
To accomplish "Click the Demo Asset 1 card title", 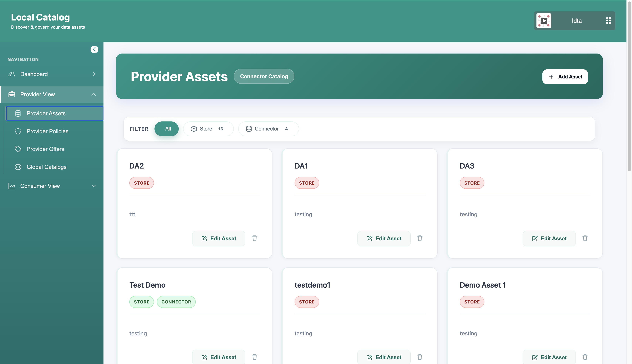I will 483,285.
